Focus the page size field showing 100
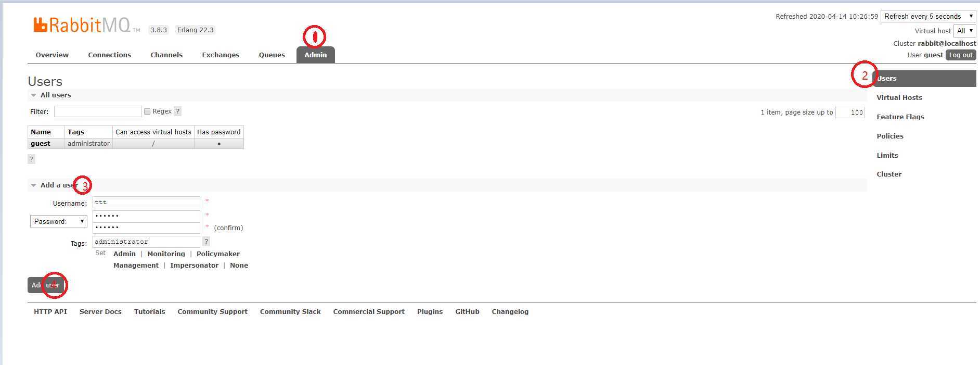The height and width of the screenshot is (365, 980). 850,112
